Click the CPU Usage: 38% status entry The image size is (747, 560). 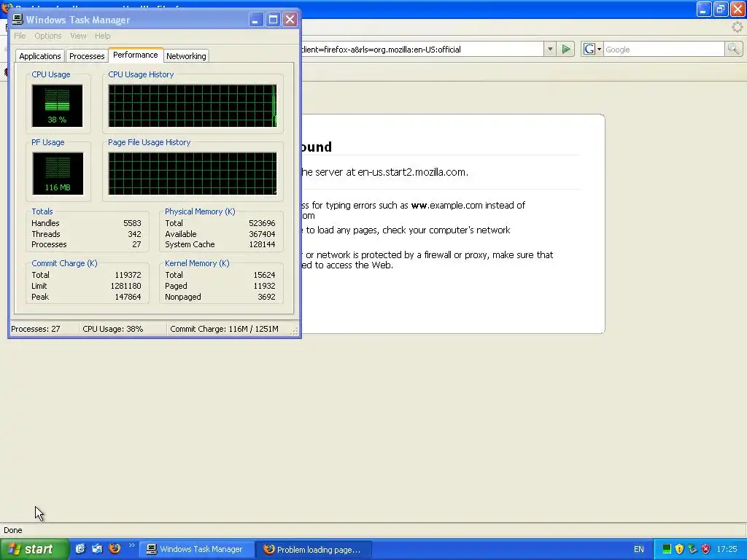coord(113,329)
